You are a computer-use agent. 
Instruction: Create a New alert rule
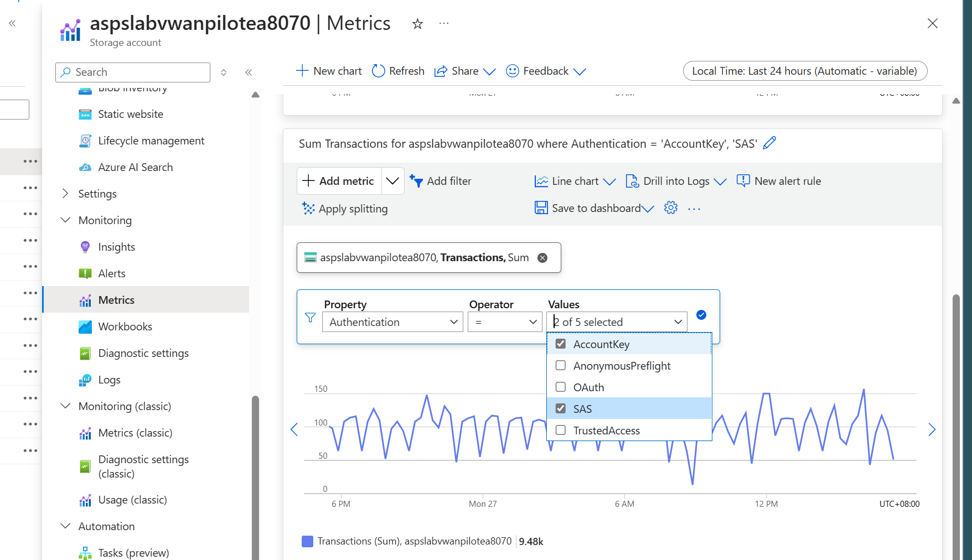779,181
